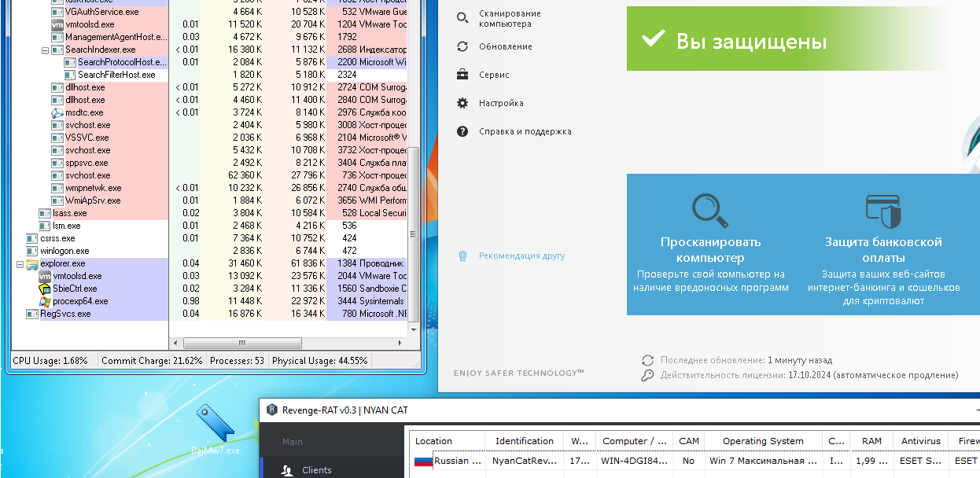Click the Revenge-RAT title bar app icon
980x478 pixels.
click(x=271, y=410)
